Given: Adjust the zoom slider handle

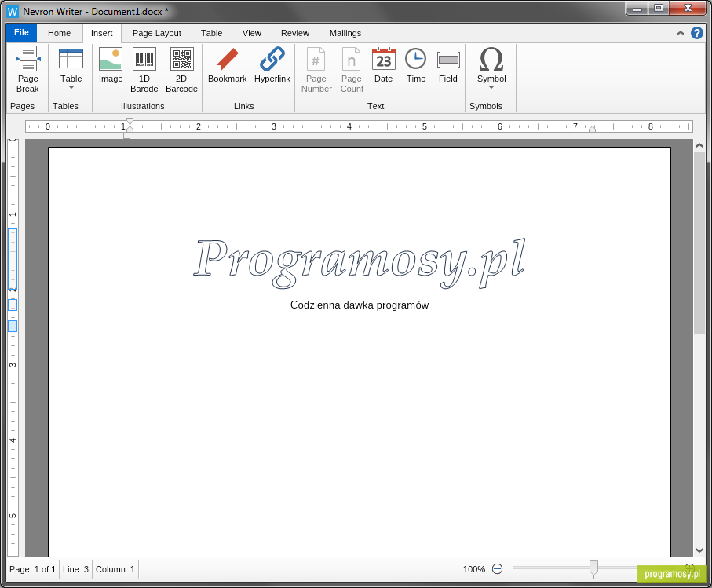Looking at the screenshot, I should point(593,567).
